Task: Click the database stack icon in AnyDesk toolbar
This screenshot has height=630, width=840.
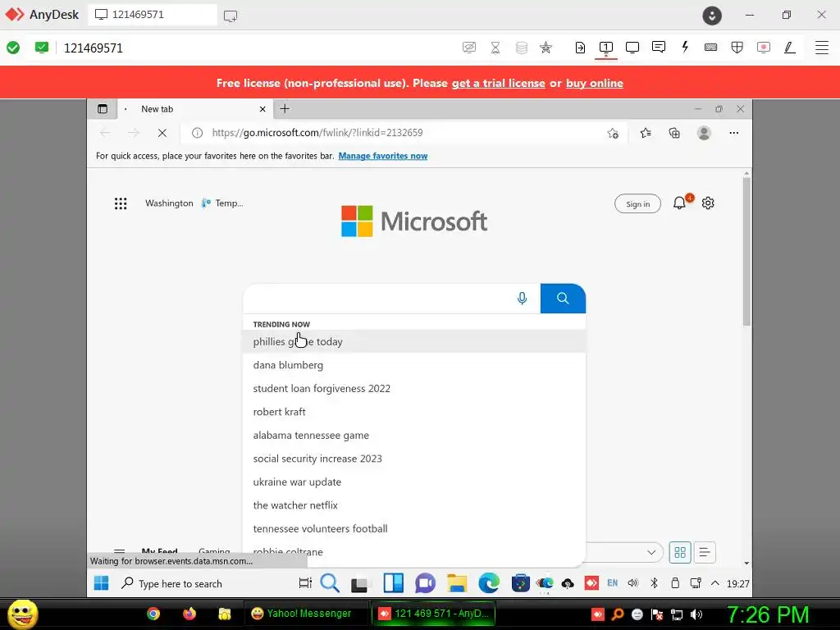Action: coord(521,47)
